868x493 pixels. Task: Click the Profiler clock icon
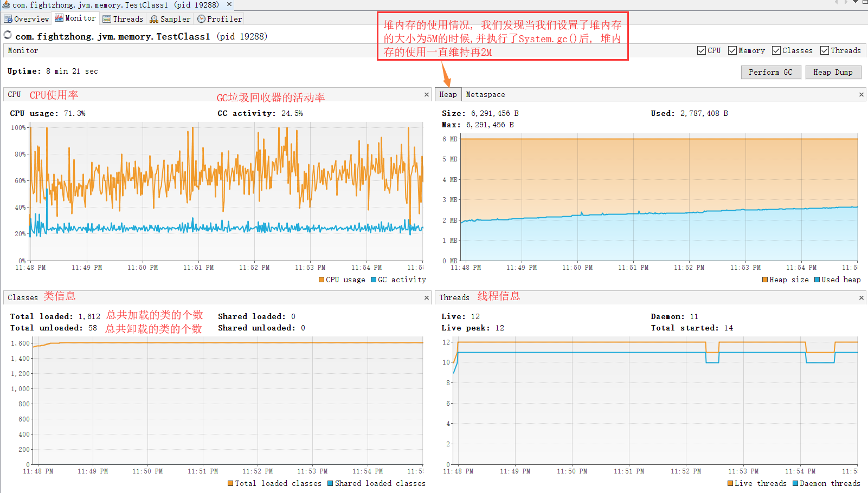point(201,19)
